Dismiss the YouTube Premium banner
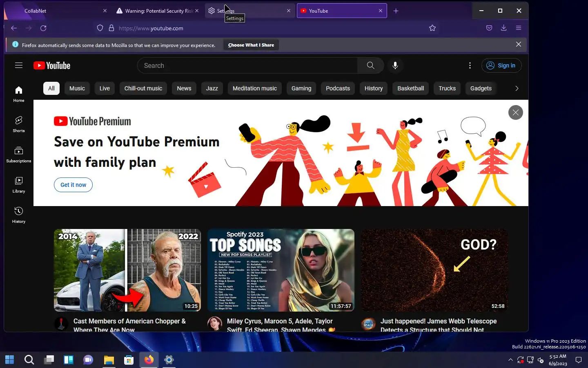The image size is (588, 368). 516,112
